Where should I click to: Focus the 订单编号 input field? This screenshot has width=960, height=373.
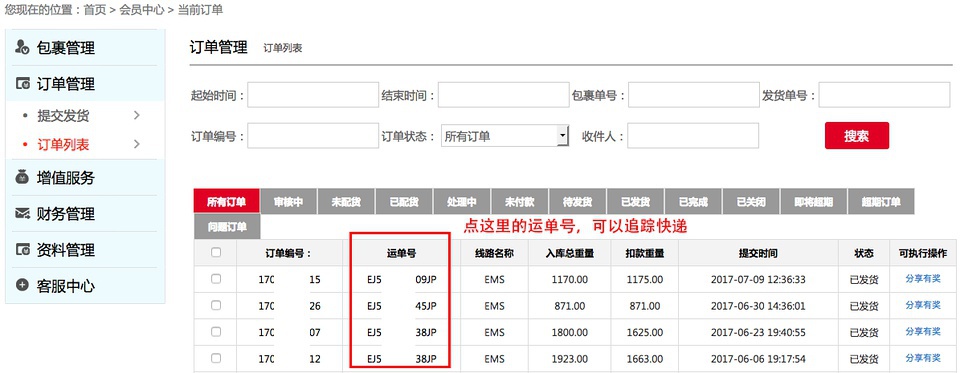313,135
